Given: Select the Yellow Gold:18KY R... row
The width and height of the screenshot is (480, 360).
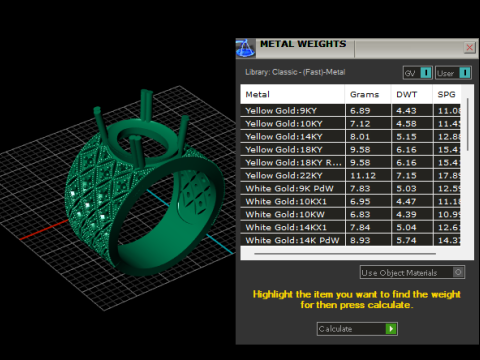Looking at the screenshot, I should pos(350,163).
